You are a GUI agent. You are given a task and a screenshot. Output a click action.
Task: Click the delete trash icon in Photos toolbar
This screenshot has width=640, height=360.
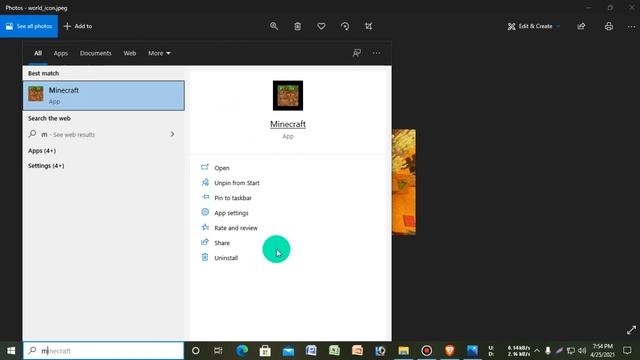[298, 26]
